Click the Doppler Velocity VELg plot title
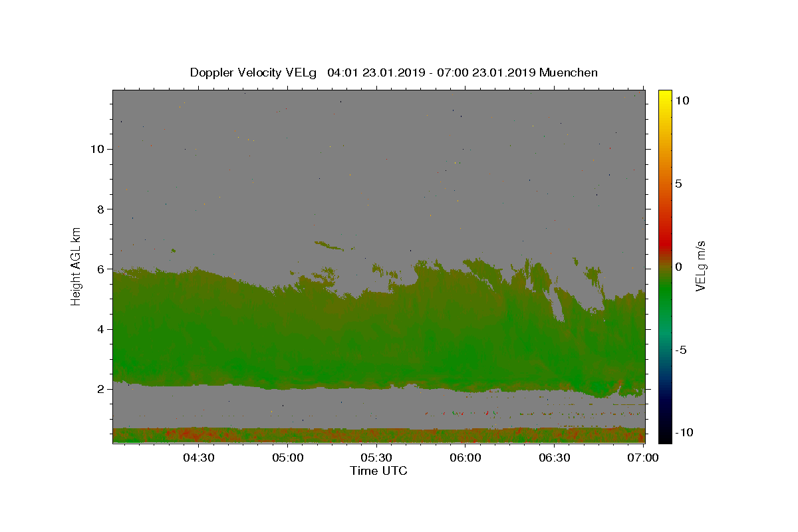 tap(394, 72)
